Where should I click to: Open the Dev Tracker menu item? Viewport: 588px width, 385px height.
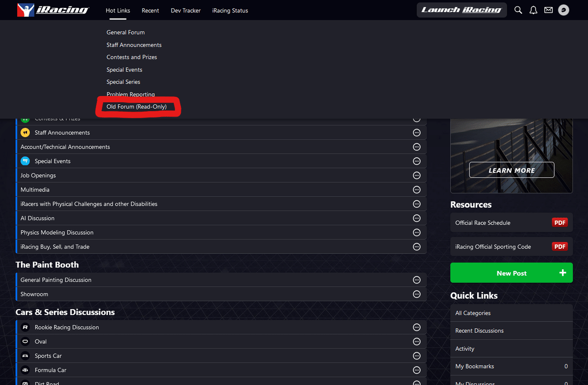pyautogui.click(x=186, y=10)
